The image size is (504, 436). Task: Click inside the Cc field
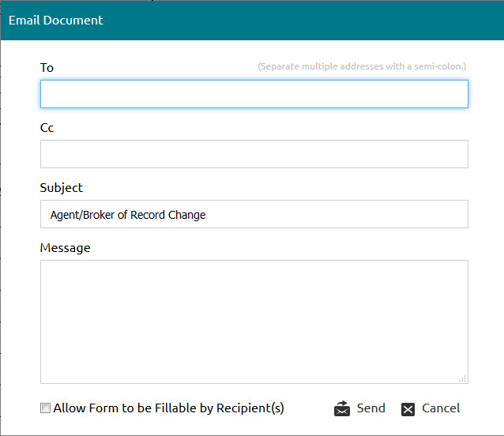[254, 154]
